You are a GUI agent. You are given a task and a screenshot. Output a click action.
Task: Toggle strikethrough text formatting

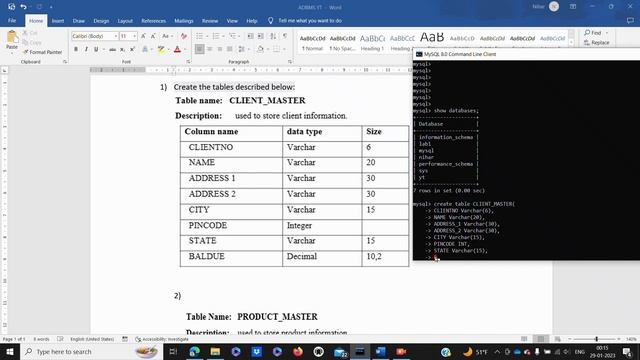coord(112,49)
